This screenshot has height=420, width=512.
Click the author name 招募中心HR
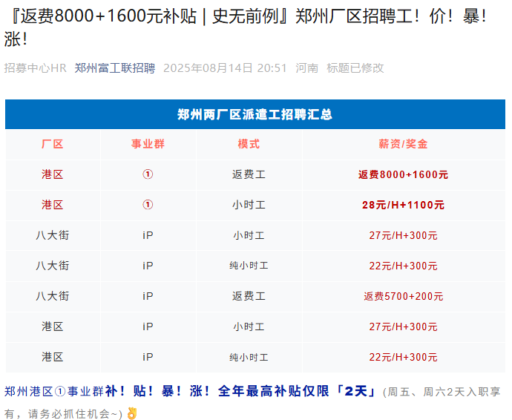click(x=36, y=68)
